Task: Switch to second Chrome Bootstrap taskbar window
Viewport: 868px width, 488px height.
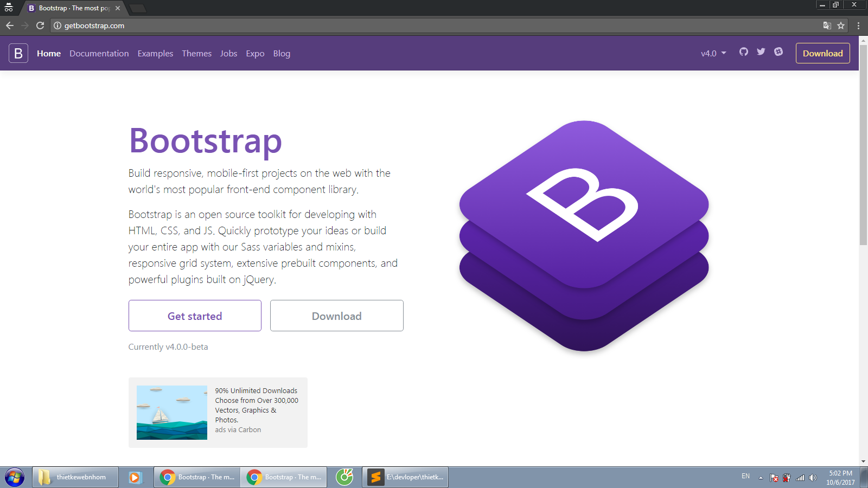Action: point(284,477)
